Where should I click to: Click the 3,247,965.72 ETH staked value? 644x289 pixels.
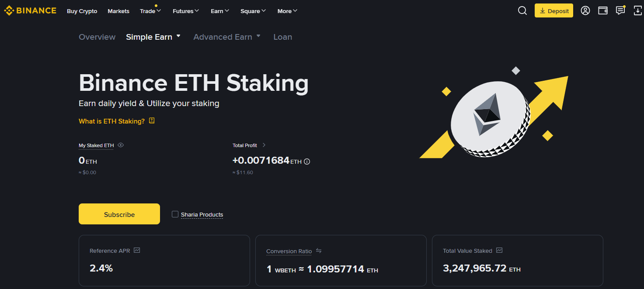click(482, 268)
